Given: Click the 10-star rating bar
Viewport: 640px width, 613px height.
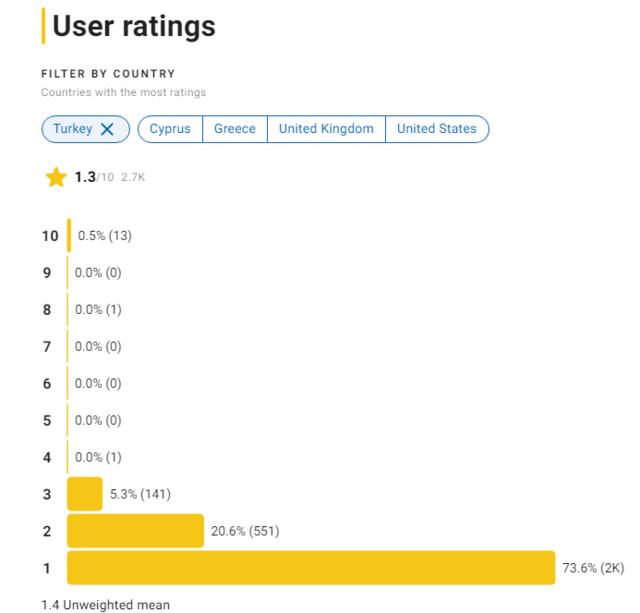Looking at the screenshot, I should pos(69,236).
